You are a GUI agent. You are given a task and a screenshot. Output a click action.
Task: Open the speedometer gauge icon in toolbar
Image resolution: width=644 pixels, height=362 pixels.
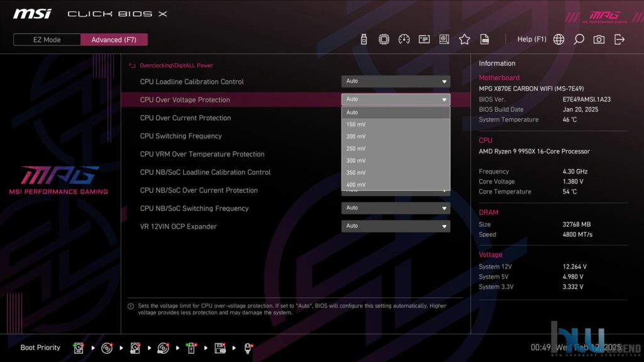click(x=404, y=40)
